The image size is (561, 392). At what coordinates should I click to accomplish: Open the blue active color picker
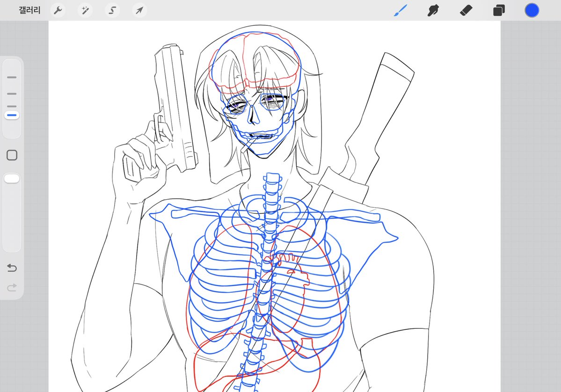532,10
